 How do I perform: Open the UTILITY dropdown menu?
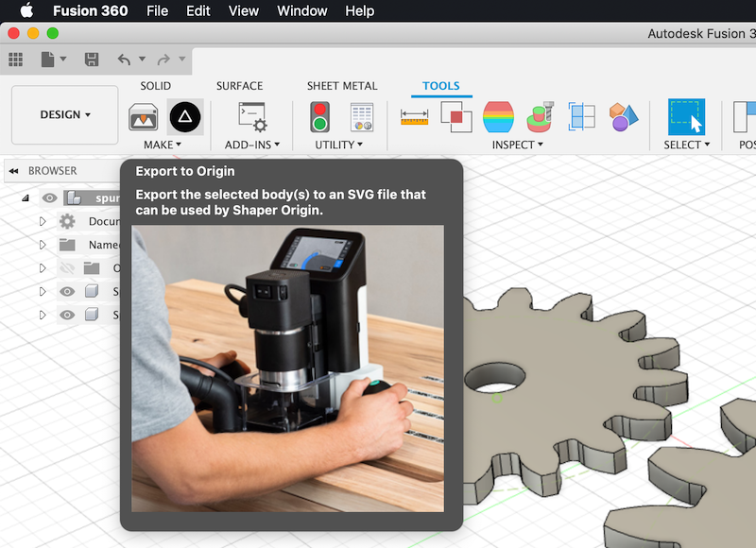coord(338,145)
